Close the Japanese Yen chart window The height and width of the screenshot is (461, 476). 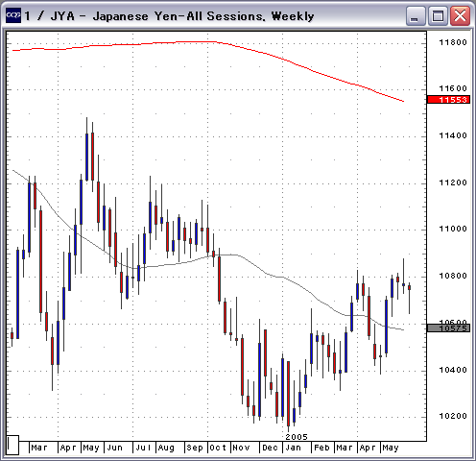coord(460,15)
